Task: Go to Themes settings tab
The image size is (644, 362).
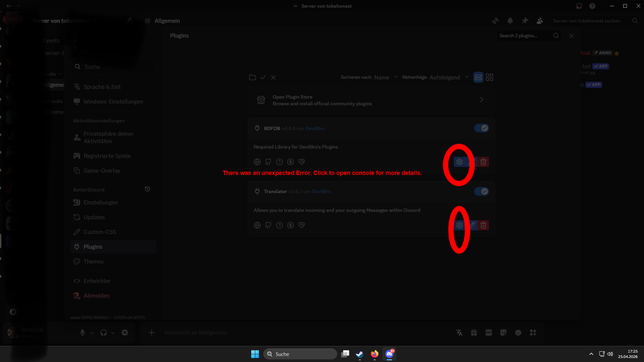Action: click(93, 261)
